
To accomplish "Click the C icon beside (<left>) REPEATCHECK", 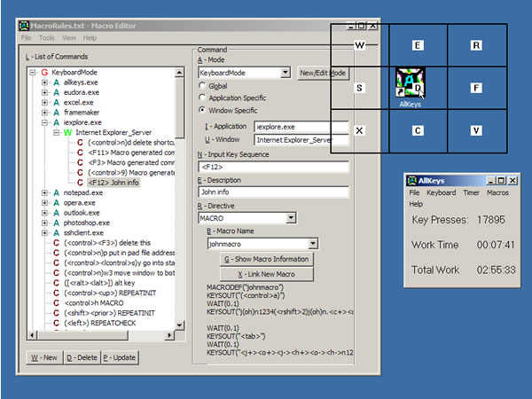I will pyautogui.click(x=57, y=323).
